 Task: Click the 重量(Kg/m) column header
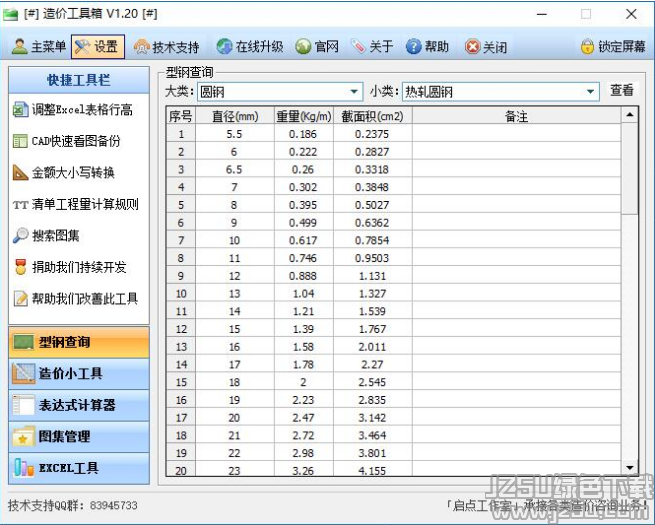click(304, 116)
